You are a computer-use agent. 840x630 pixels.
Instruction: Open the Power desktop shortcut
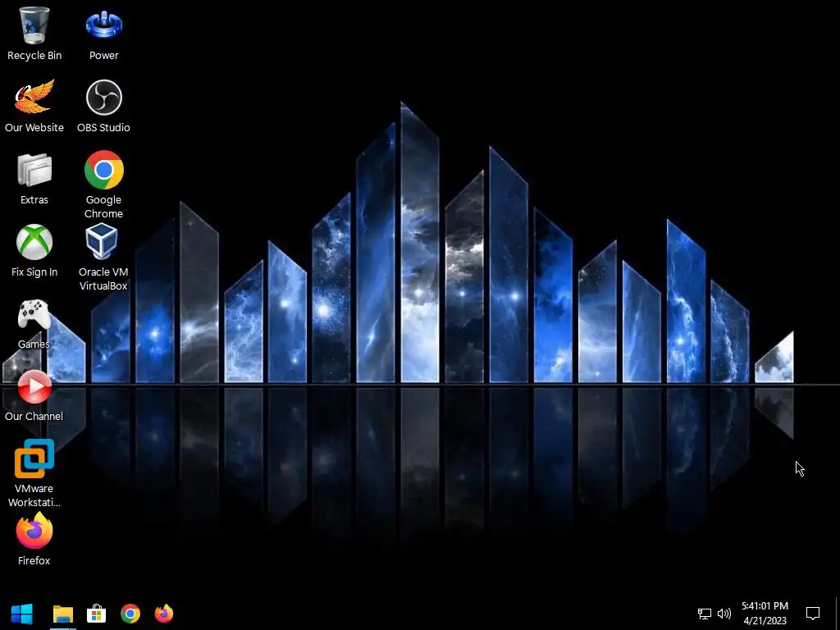coord(104,33)
